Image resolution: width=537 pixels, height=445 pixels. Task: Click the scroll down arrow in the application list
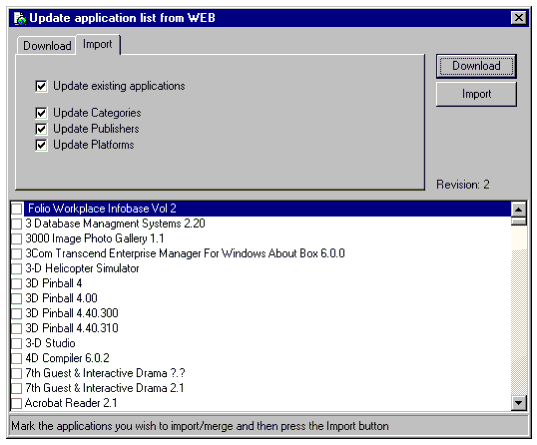click(519, 403)
